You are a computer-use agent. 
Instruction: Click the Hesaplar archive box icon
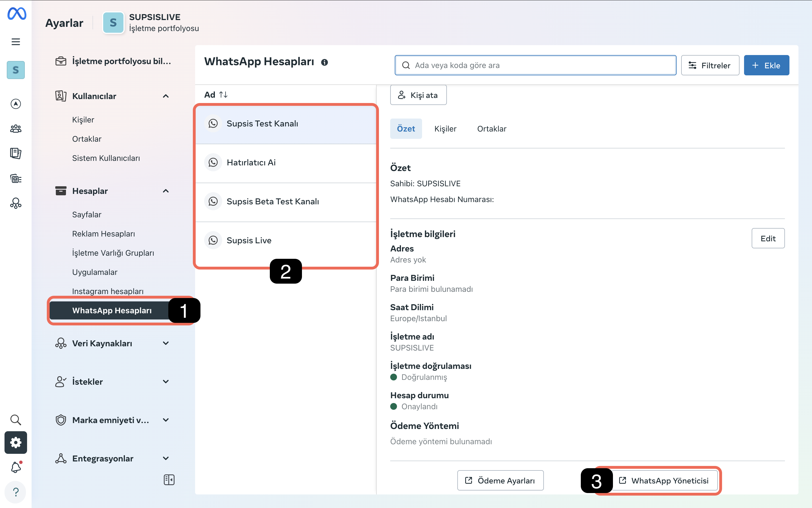(x=61, y=191)
